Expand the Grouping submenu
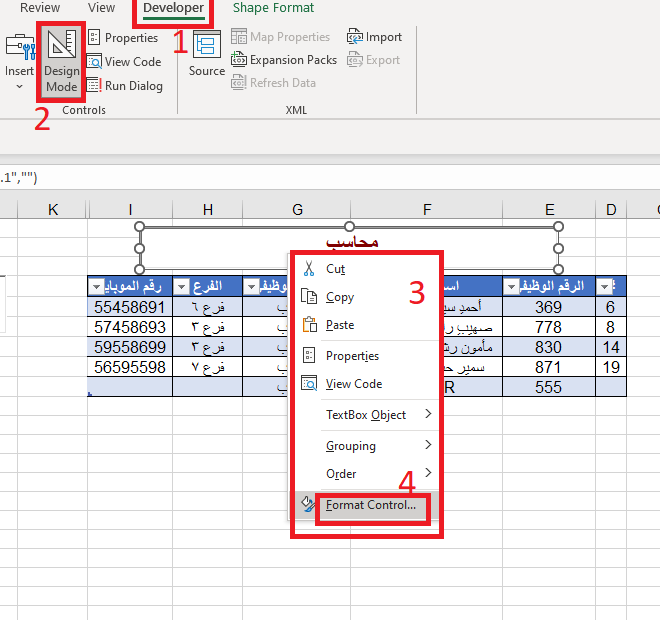This screenshot has width=660, height=620. [366, 445]
